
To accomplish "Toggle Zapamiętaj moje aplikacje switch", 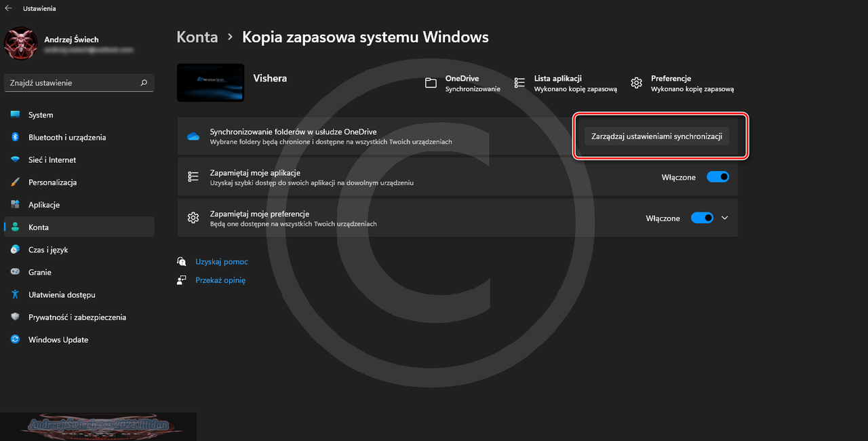I will coord(717,176).
